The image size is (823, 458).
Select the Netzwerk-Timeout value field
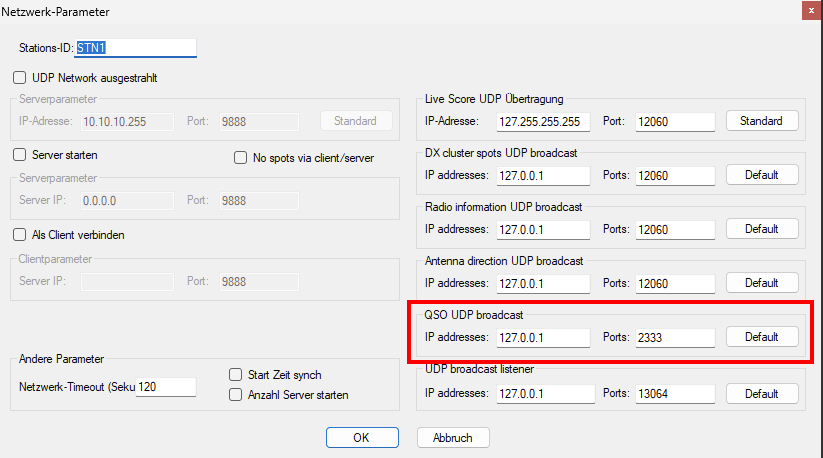coord(165,386)
